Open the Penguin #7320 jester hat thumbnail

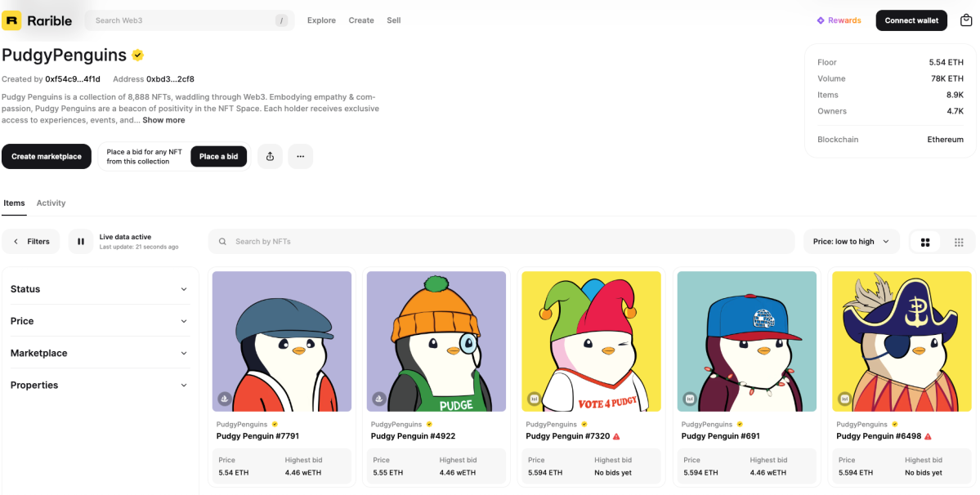click(591, 341)
